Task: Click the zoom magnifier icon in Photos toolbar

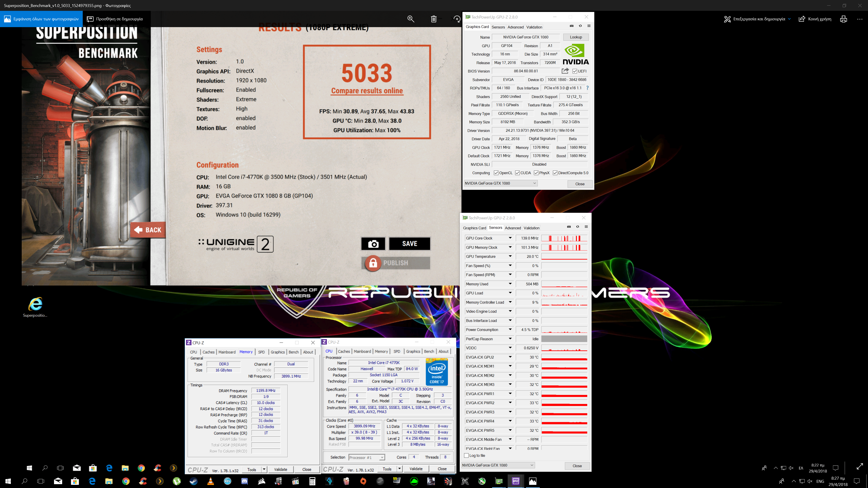Action: click(x=411, y=19)
